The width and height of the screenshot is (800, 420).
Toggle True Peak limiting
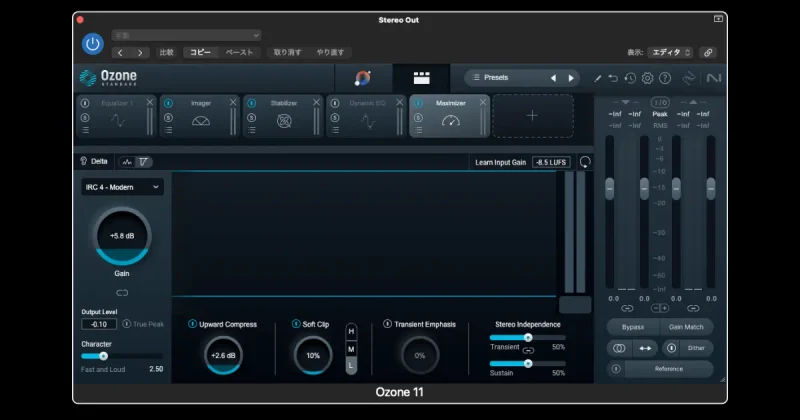pyautogui.click(x=127, y=324)
